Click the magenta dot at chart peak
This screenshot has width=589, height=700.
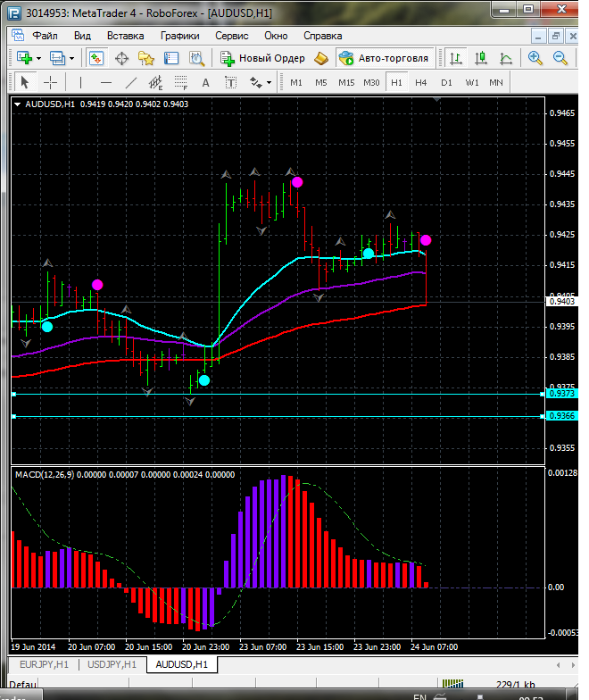[297, 182]
